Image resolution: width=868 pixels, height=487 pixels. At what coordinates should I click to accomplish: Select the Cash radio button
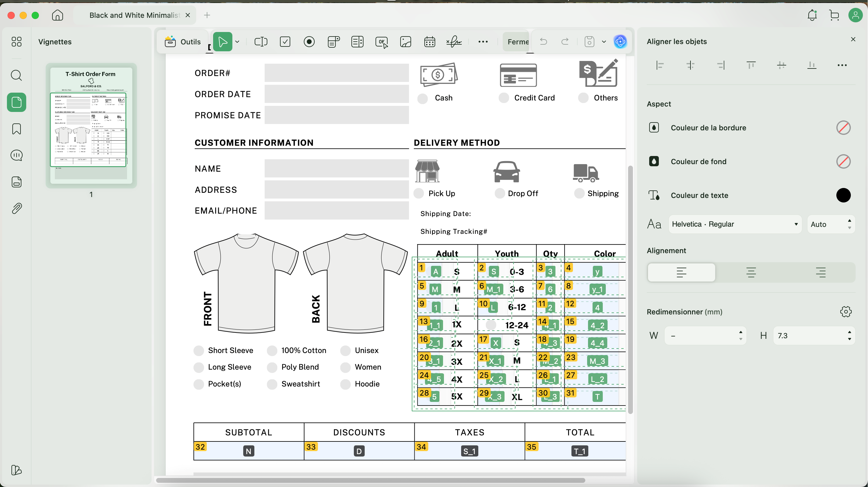pos(423,98)
